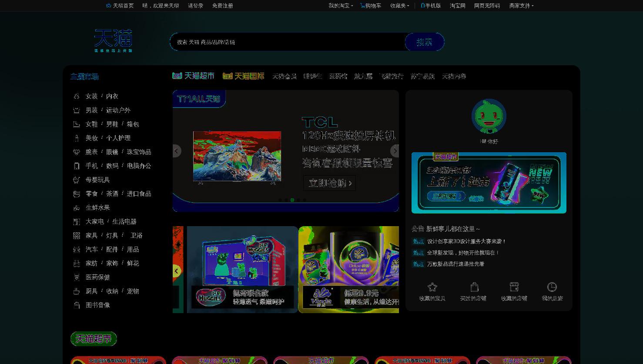Open the Huggies 佩奇联名款 product card

pyautogui.click(x=242, y=270)
